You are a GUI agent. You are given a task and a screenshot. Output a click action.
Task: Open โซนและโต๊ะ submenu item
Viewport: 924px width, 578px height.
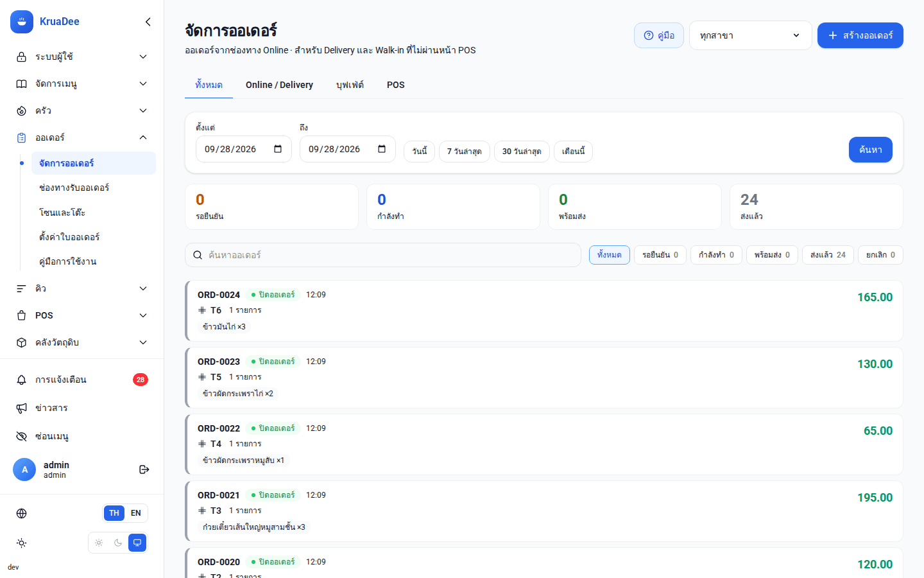94,212
